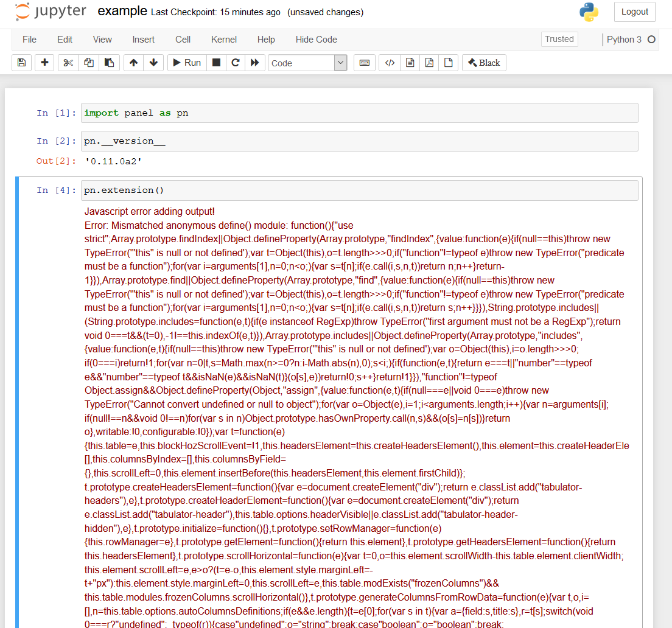Insert a new cell with plus icon
Image resolution: width=672 pixels, height=628 pixels.
point(44,63)
